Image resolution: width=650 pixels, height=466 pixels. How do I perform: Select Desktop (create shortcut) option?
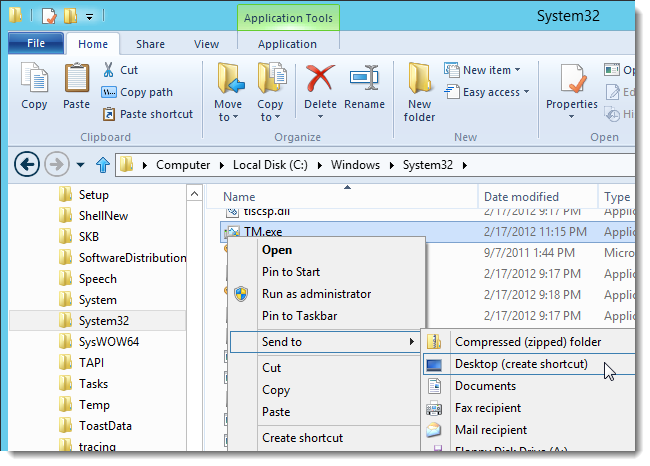coord(529,364)
